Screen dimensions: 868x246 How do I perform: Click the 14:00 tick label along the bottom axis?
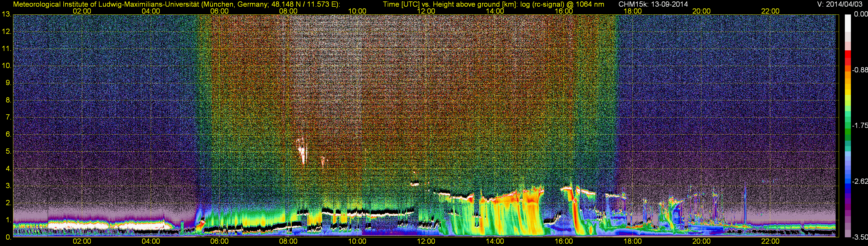tap(495, 241)
